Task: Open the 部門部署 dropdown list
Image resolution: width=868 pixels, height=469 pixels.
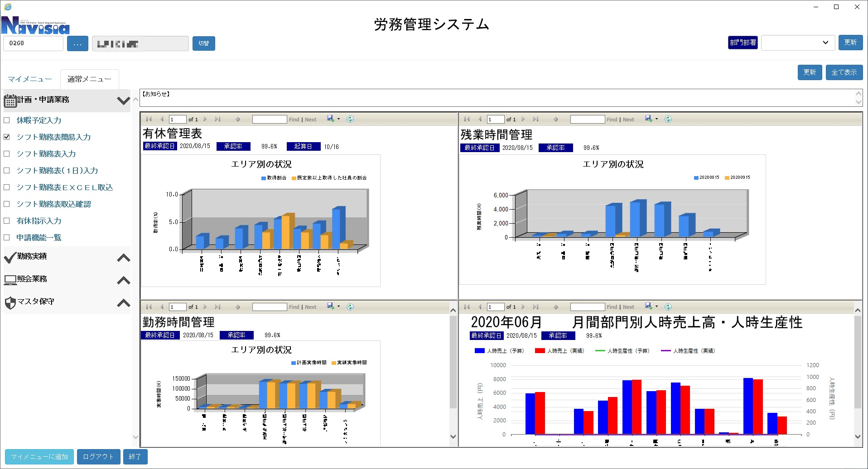Action: [x=798, y=43]
